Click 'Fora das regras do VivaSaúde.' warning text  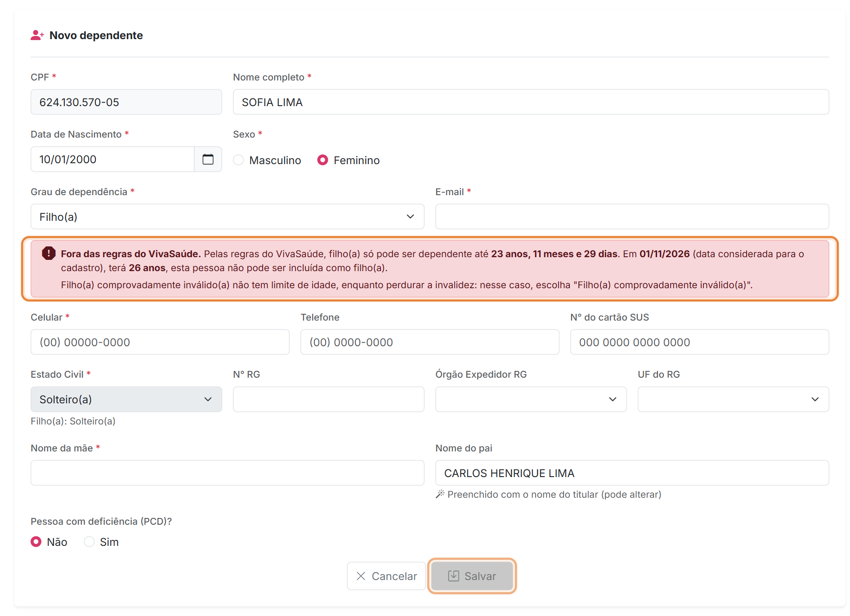(131, 254)
